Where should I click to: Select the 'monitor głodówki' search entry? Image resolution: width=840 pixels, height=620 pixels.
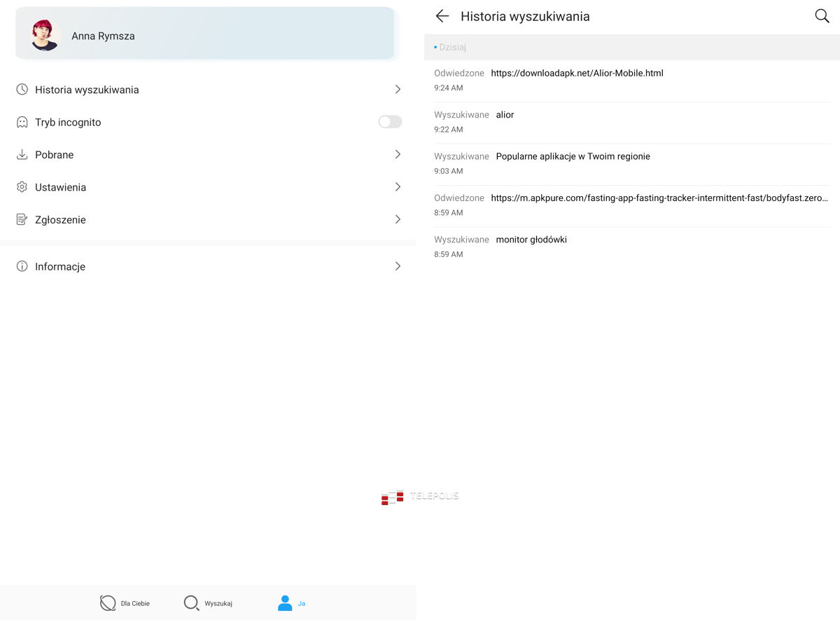coord(531,240)
